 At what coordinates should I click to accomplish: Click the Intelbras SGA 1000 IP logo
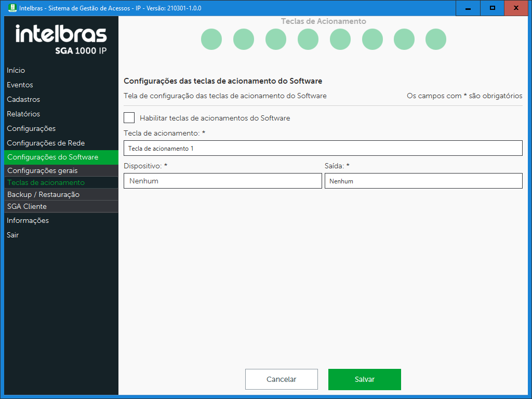click(61, 39)
